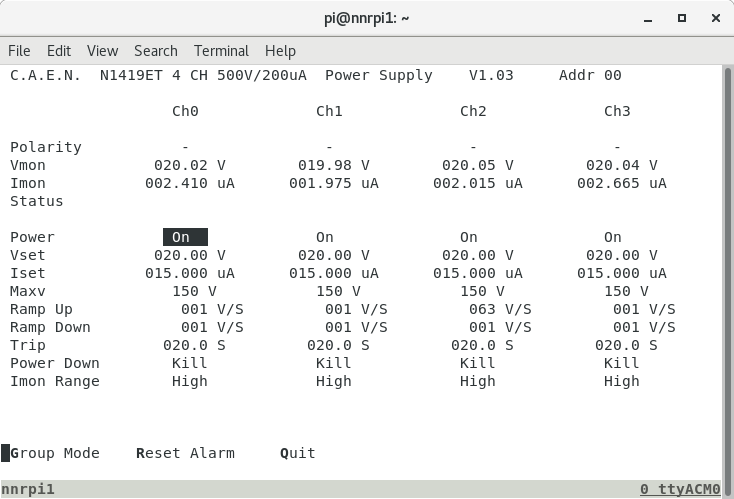Close the pi@nnrpi1 terminal window

tap(716, 18)
